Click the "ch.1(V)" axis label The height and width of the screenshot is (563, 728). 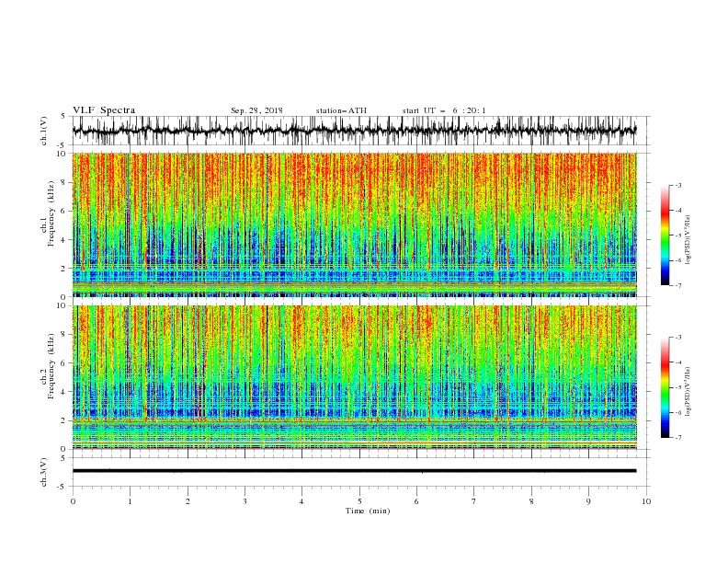click(x=44, y=131)
